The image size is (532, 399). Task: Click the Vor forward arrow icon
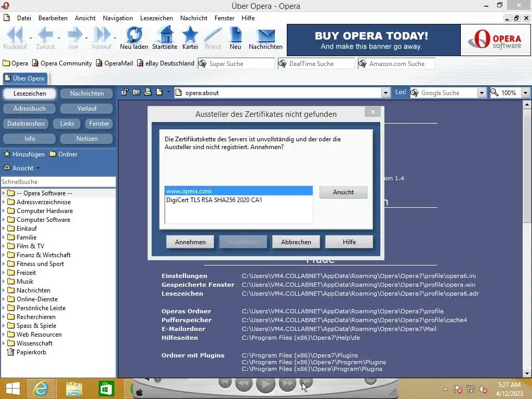(x=75, y=35)
